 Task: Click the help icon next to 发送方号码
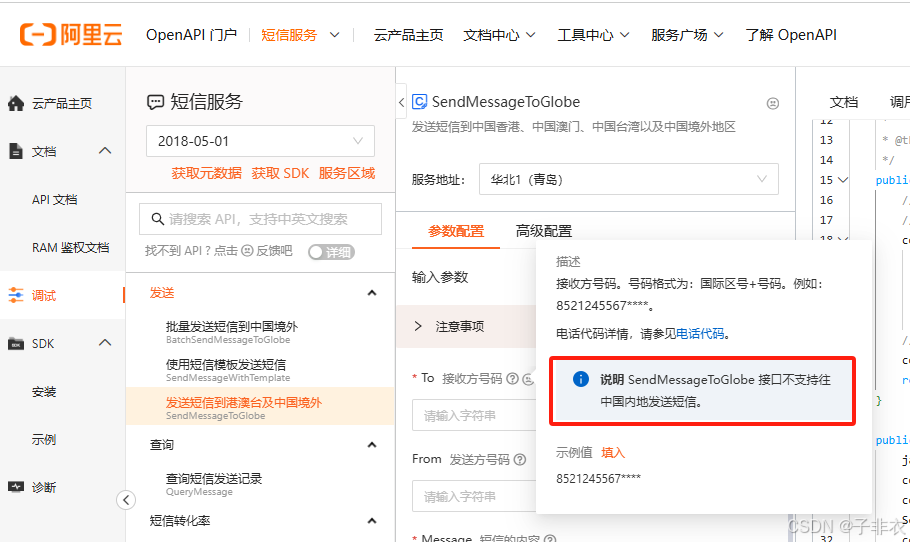(x=520, y=460)
